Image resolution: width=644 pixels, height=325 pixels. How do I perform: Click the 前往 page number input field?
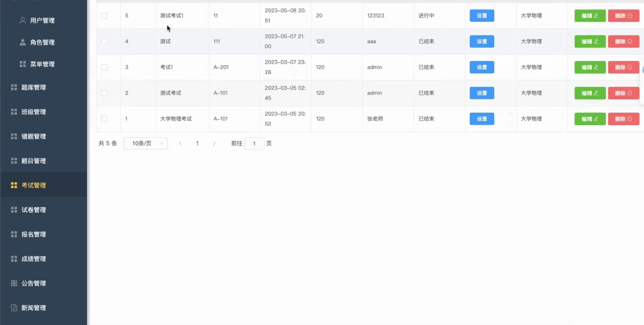click(254, 143)
